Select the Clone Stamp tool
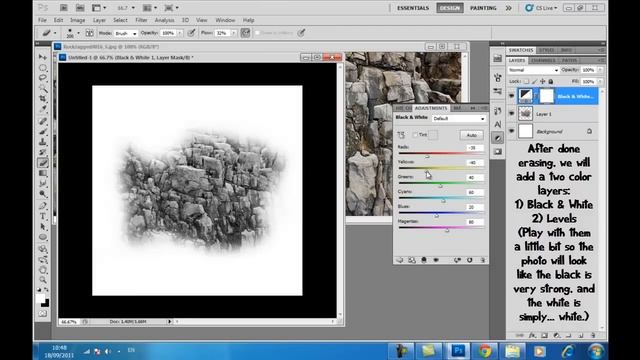The width and height of the screenshot is (640, 360). (43, 142)
